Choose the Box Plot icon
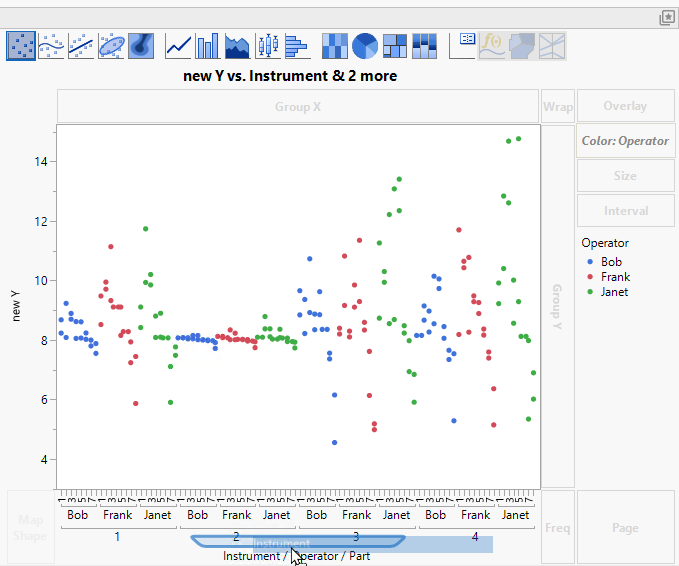Screen dimensions: 679x566 coord(267,46)
